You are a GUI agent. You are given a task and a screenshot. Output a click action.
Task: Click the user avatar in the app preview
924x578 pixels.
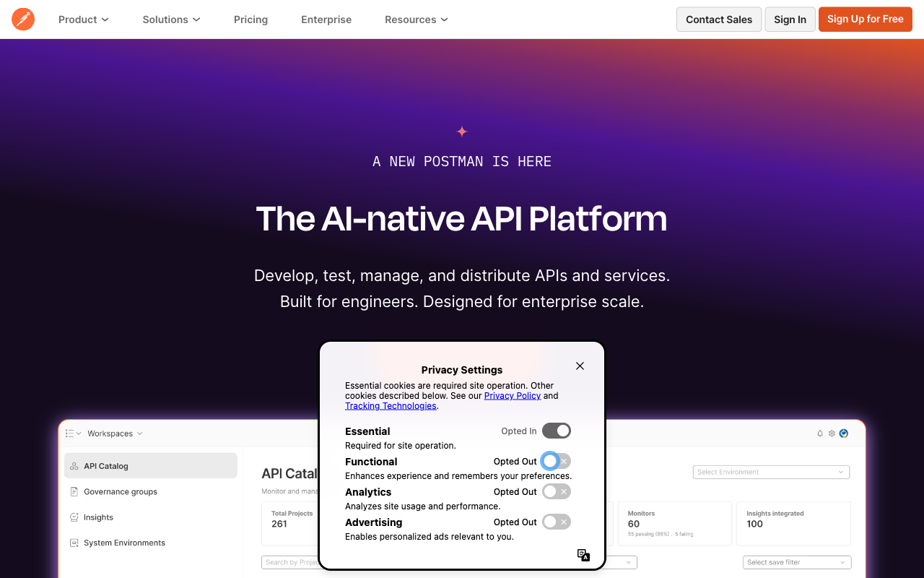coord(843,433)
